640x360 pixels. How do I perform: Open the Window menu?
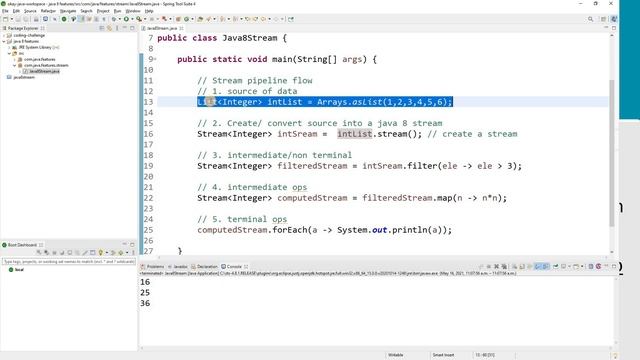point(133,11)
